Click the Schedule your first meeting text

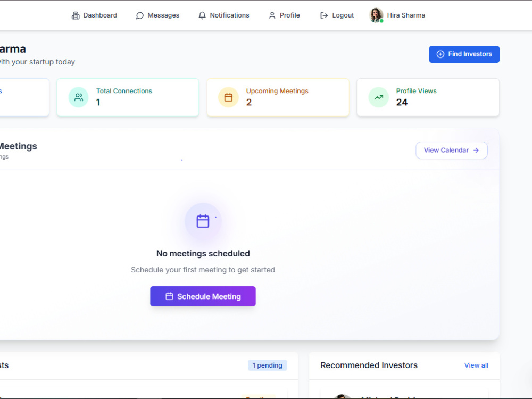[x=203, y=270]
